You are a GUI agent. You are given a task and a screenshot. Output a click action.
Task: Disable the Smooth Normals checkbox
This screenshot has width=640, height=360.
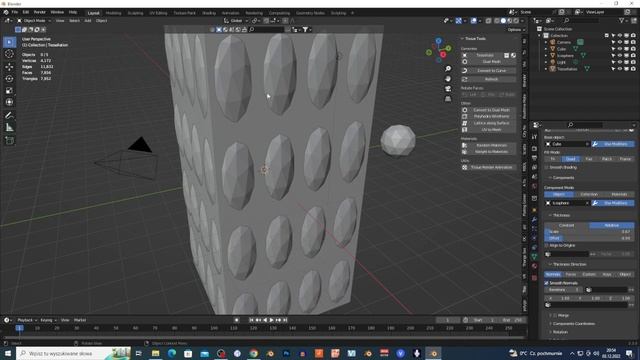coord(547,283)
